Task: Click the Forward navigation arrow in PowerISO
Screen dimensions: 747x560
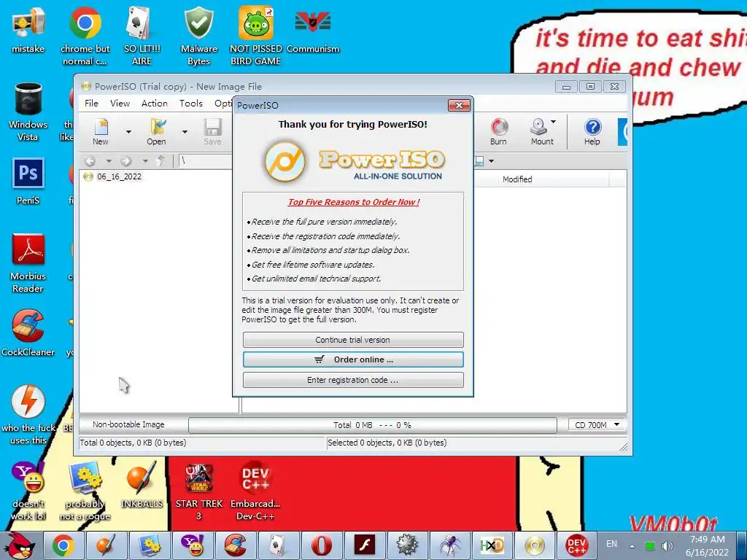Action: pos(125,161)
